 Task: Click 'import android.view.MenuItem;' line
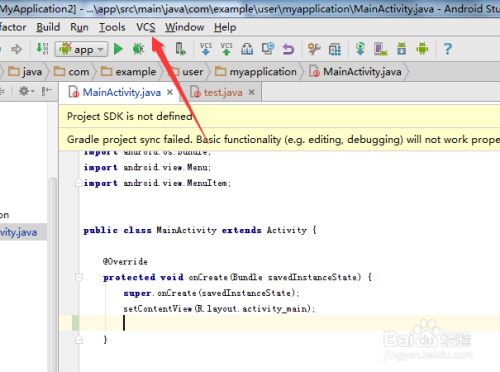[x=157, y=183]
